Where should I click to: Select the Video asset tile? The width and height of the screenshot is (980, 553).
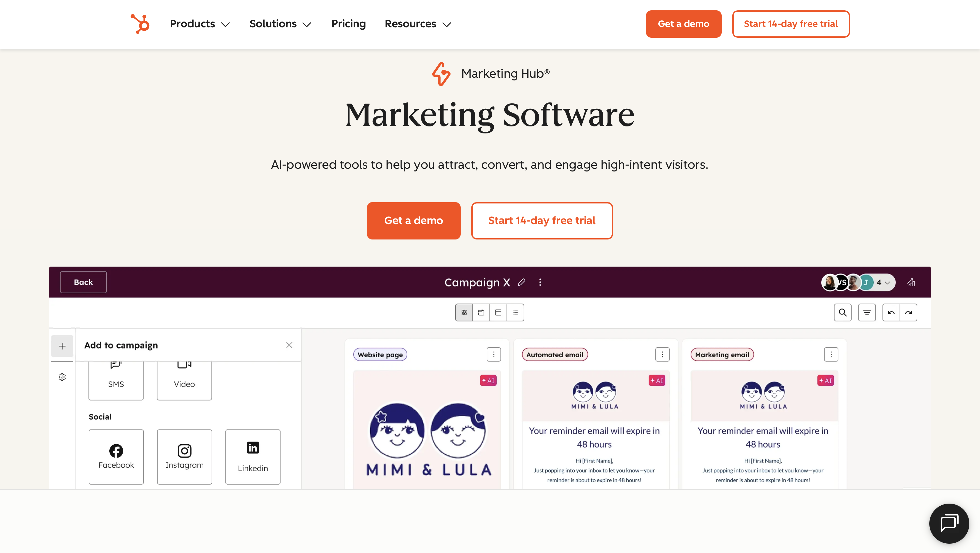[x=185, y=380]
